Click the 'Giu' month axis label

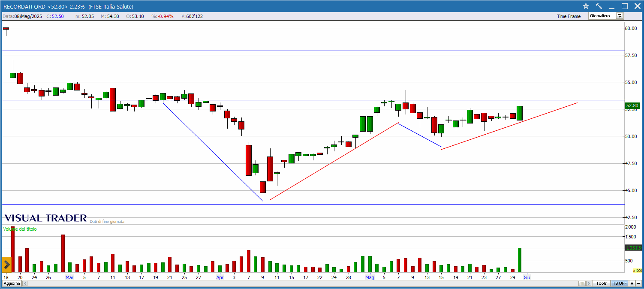pos(527,277)
